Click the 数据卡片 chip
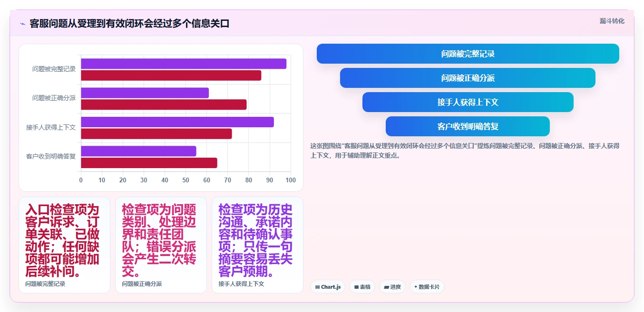Image resolution: width=644 pixels, height=312 pixels. tap(427, 287)
